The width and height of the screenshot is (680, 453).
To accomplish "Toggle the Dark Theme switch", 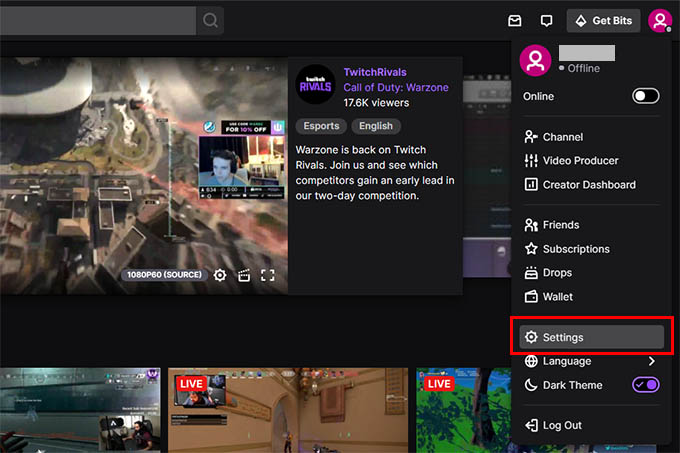I will point(645,385).
